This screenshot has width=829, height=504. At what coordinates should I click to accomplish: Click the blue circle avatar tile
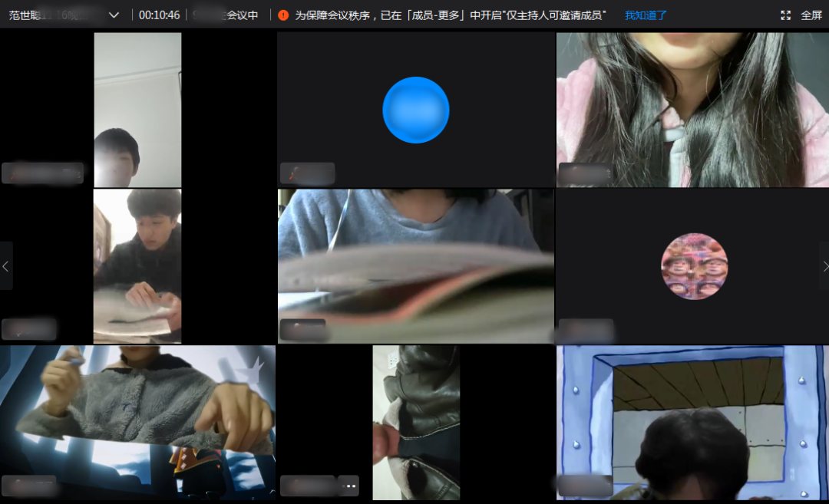tap(415, 110)
